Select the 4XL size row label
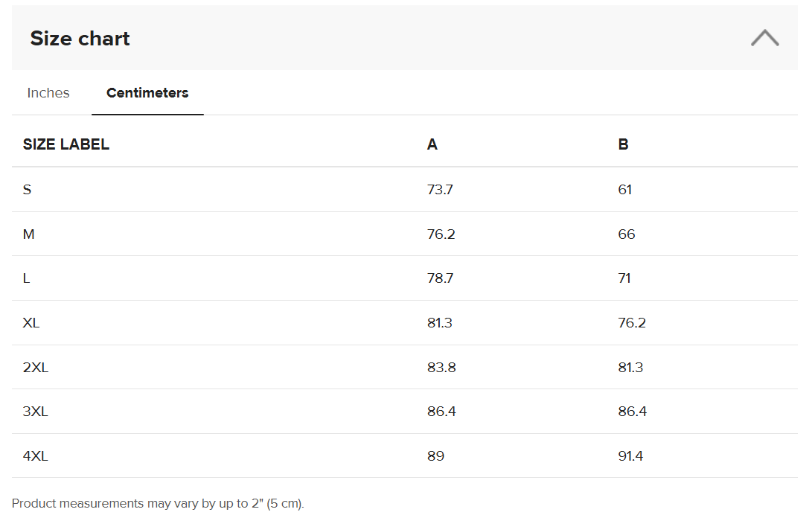Image resolution: width=812 pixels, height=518 pixels. click(35, 455)
